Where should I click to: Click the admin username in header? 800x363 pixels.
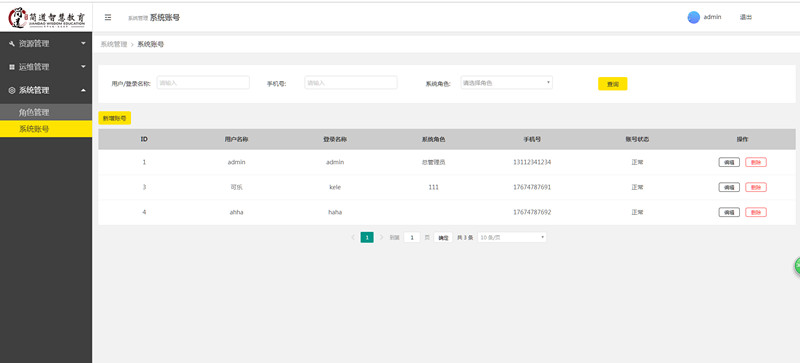712,17
